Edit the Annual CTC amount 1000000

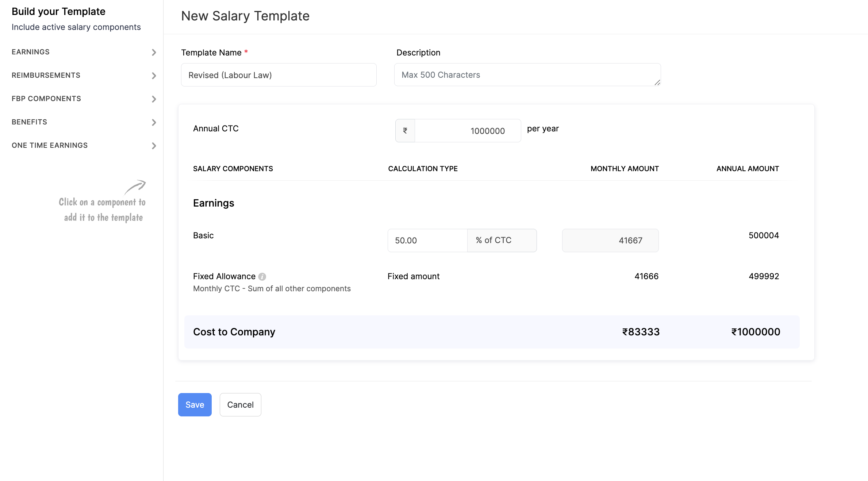point(468,130)
